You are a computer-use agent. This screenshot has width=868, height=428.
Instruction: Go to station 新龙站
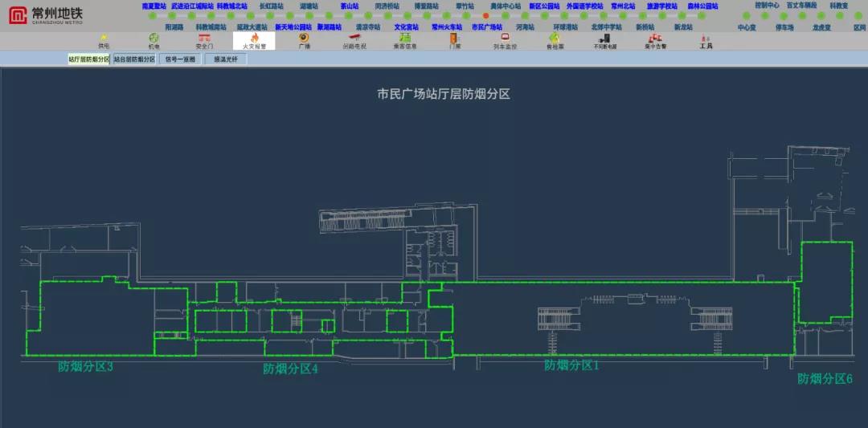[683, 26]
